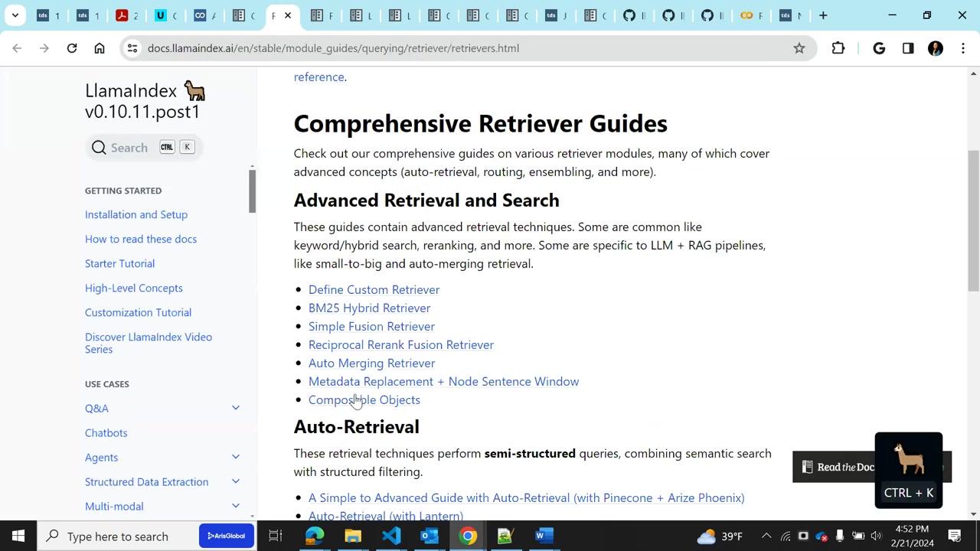The height and width of the screenshot is (551, 980).
Task: Open Simple Fusion Retriever guide
Action: [x=371, y=326]
